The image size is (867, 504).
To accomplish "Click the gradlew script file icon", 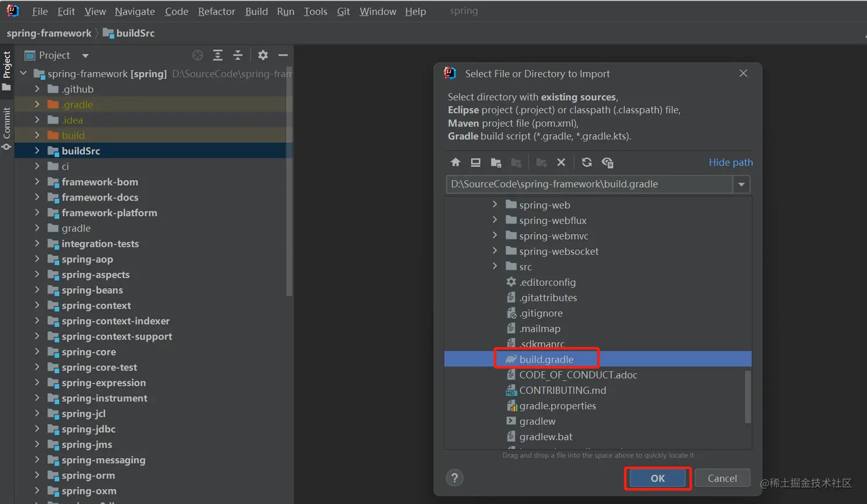I will point(511,421).
